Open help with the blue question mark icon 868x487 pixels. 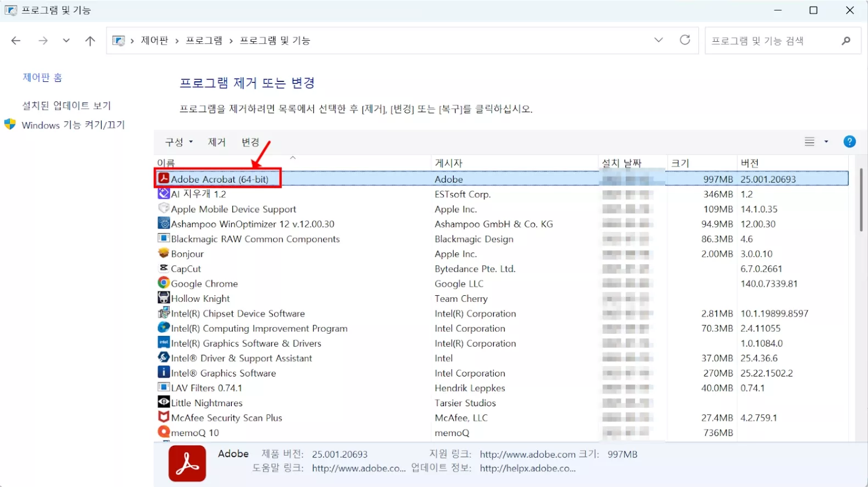(849, 142)
